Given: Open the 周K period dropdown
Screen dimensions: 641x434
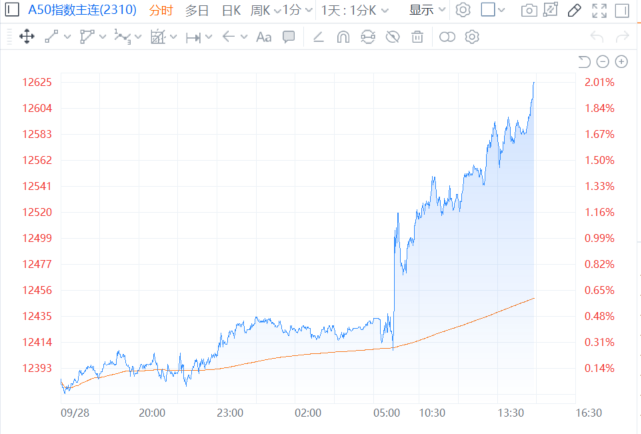Looking at the screenshot, I should coord(264,11).
